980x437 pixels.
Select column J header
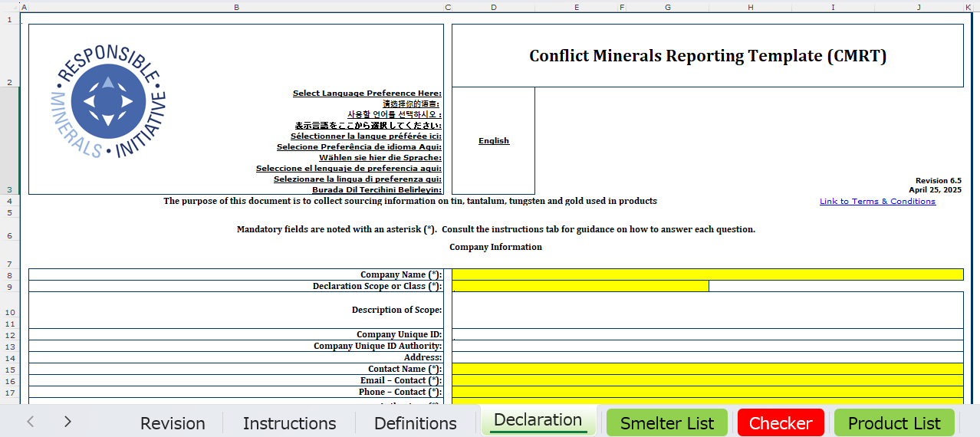pos(919,7)
